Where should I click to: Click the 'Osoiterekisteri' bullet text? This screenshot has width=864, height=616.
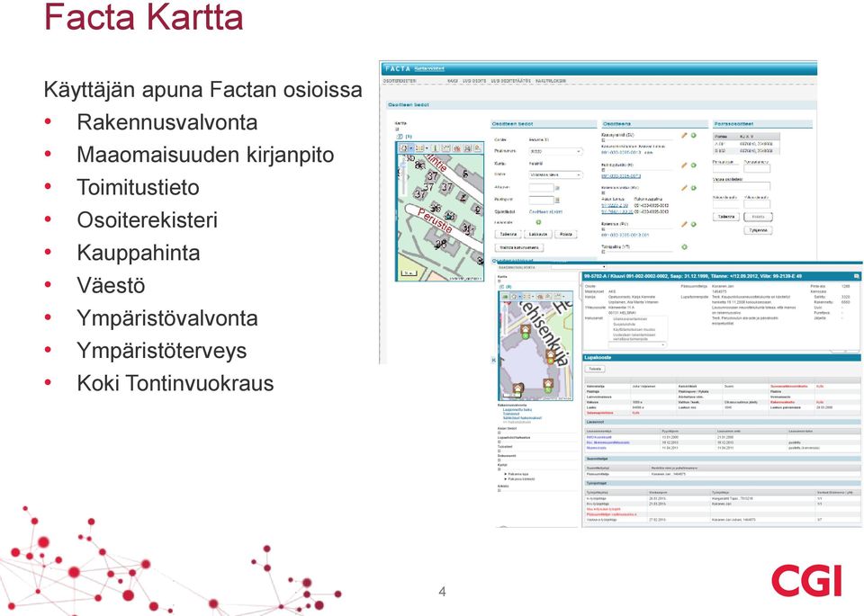[x=147, y=220]
